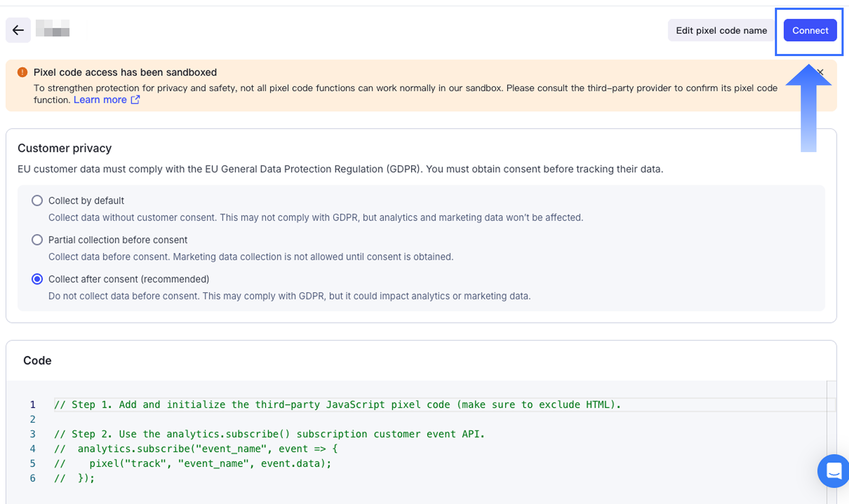Screen dimensions: 849x504
Task: Select Collect by default radio option
Action: coord(37,200)
